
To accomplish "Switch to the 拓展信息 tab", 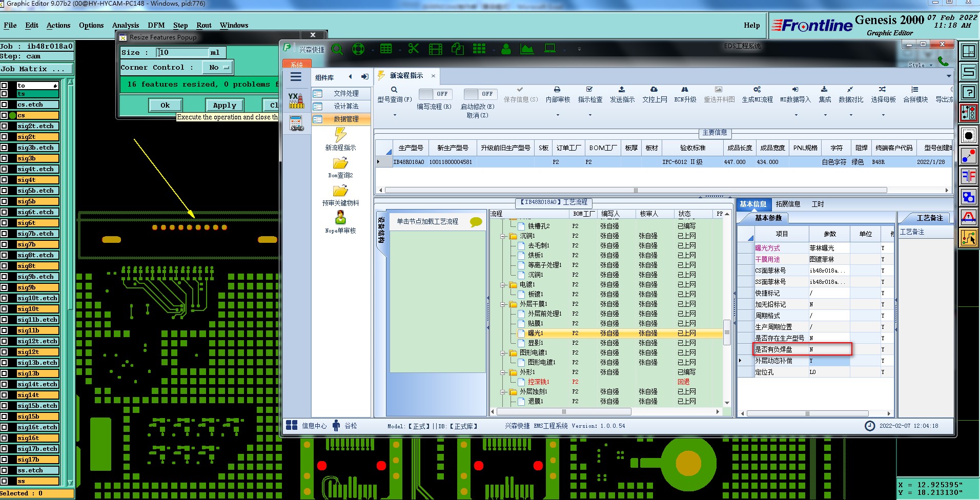I will point(788,204).
